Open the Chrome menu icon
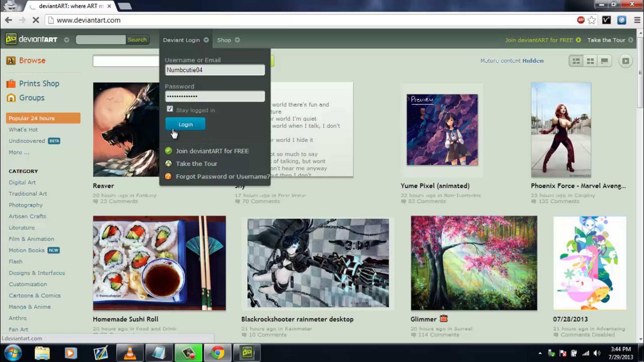 point(637,20)
